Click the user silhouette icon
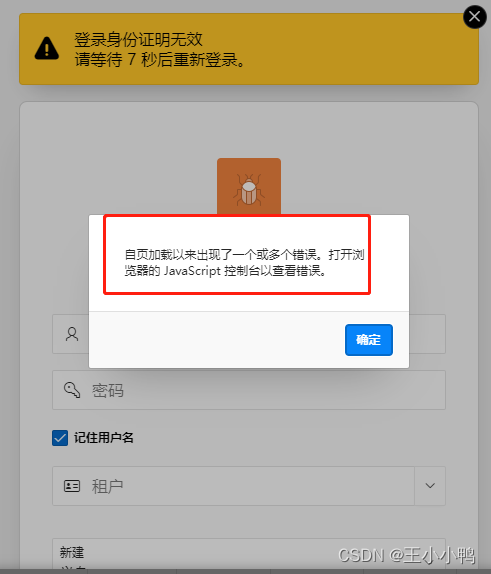 tap(72, 334)
